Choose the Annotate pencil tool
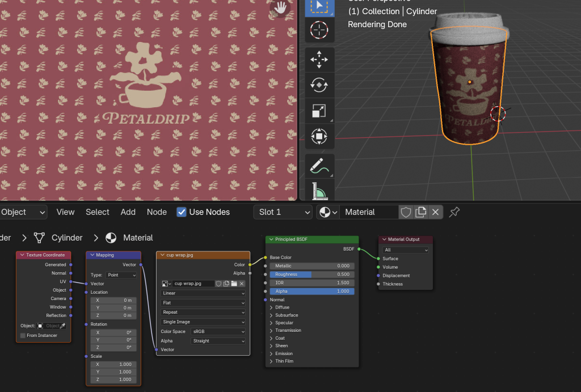The width and height of the screenshot is (581, 392). pyautogui.click(x=319, y=166)
